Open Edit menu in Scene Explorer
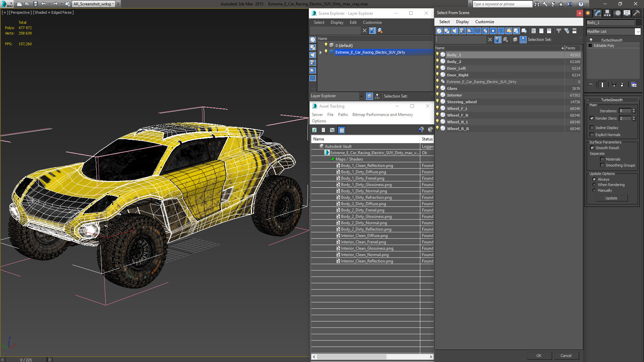The height and width of the screenshot is (362, 644). click(353, 22)
